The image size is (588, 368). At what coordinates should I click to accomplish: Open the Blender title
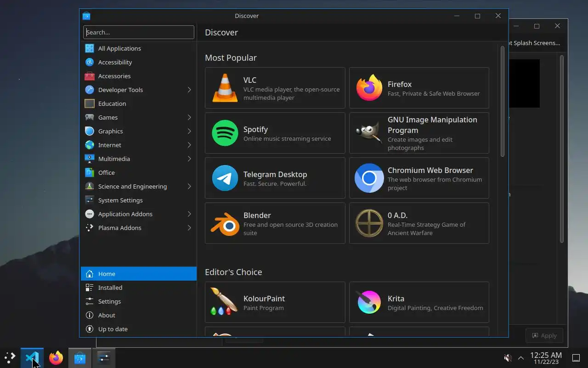click(x=257, y=215)
